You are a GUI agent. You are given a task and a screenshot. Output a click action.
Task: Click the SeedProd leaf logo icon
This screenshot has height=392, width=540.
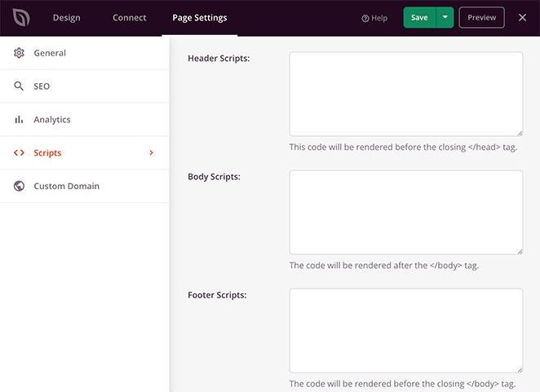click(x=21, y=18)
